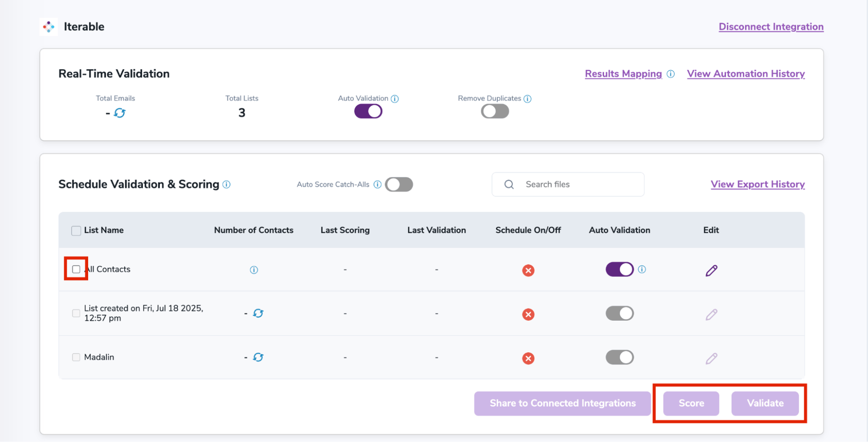Click the 'List created on Fri, Jul 18 2025' name
This screenshot has height=442, width=868.
(143, 313)
